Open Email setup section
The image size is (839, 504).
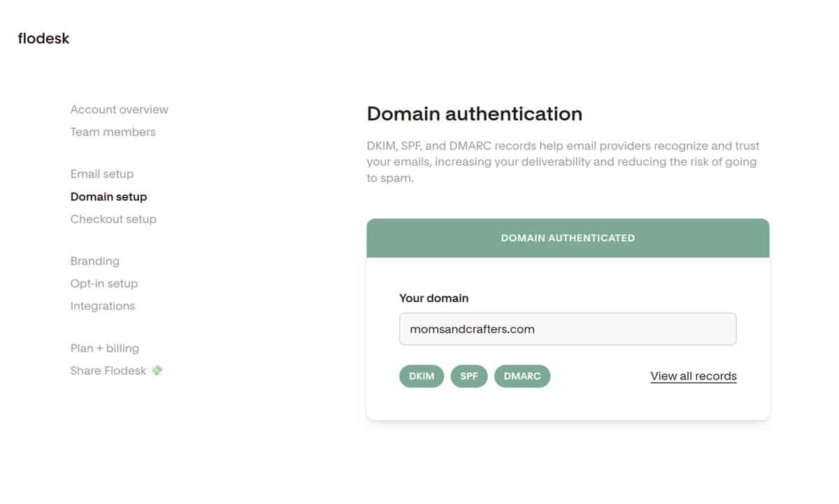tap(101, 174)
